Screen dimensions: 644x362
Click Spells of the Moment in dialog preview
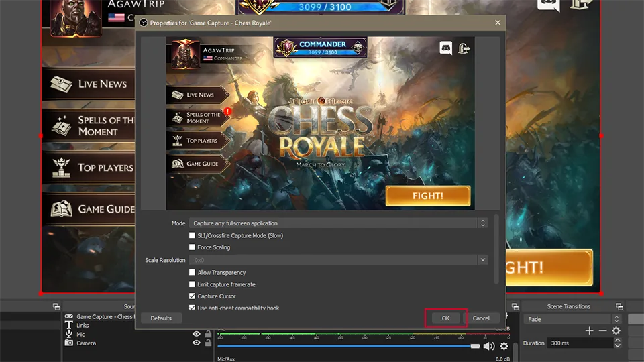click(x=198, y=118)
